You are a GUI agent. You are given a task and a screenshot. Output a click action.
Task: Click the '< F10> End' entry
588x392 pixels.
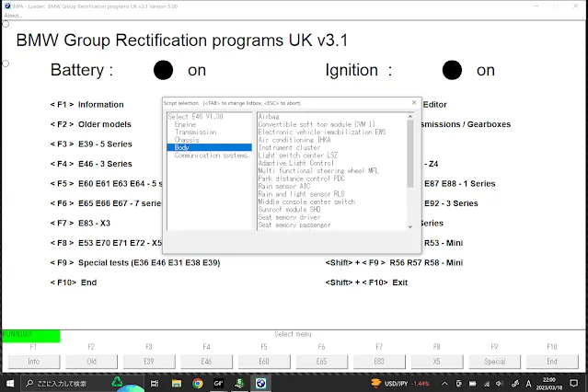coord(74,282)
